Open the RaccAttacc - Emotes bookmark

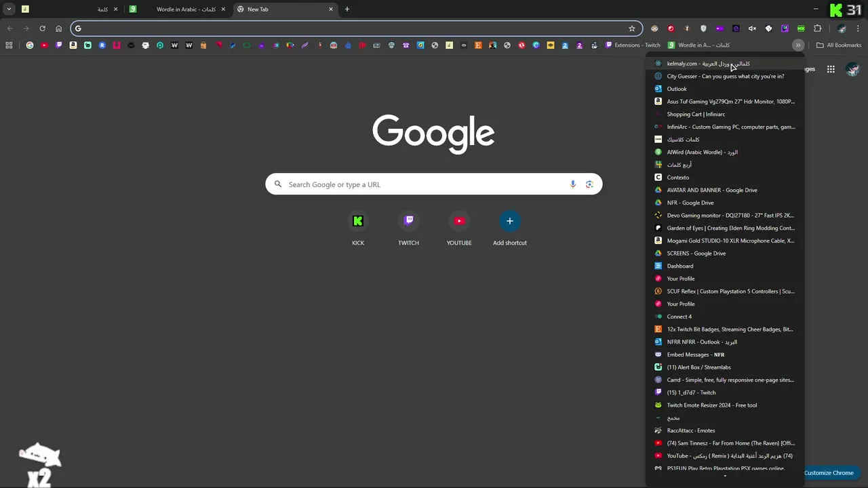point(725,430)
